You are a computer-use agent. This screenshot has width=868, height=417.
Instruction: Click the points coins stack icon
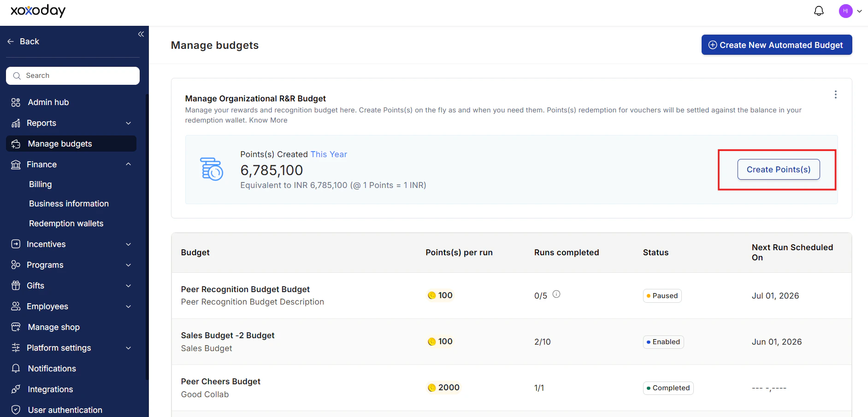click(212, 169)
